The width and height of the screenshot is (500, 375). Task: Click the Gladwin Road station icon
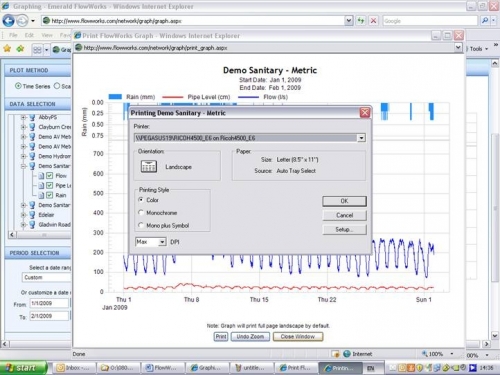click(x=32, y=224)
